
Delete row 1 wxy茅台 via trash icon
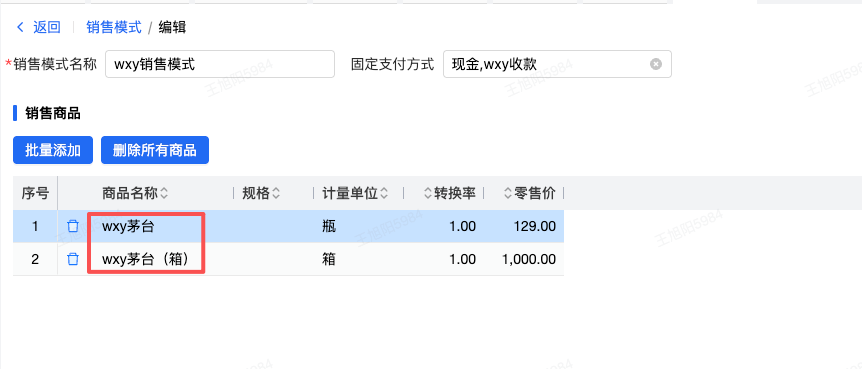pos(73,226)
